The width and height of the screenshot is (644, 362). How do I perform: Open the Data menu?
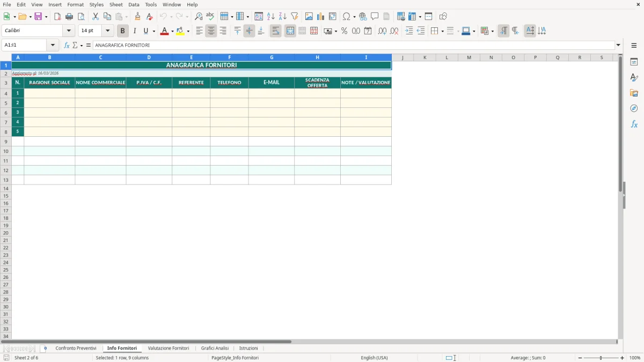tap(134, 4)
